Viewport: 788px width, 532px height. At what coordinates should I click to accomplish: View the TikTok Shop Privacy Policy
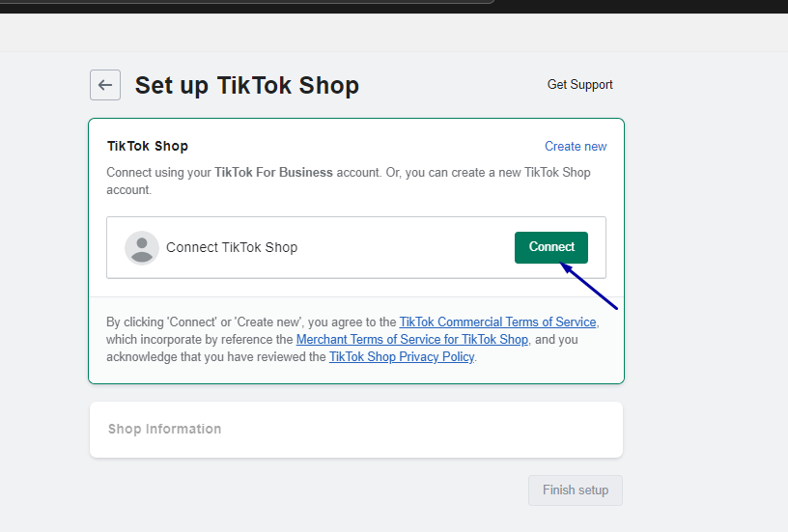tap(402, 356)
